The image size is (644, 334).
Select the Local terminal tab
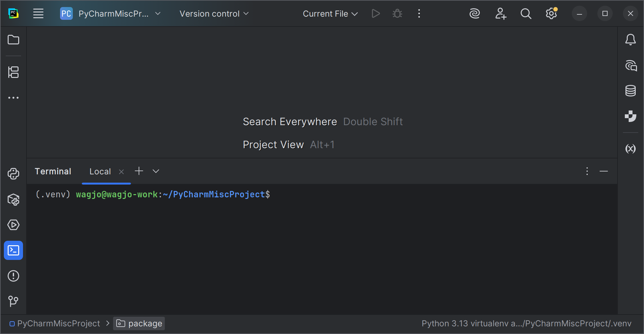pyautogui.click(x=100, y=171)
